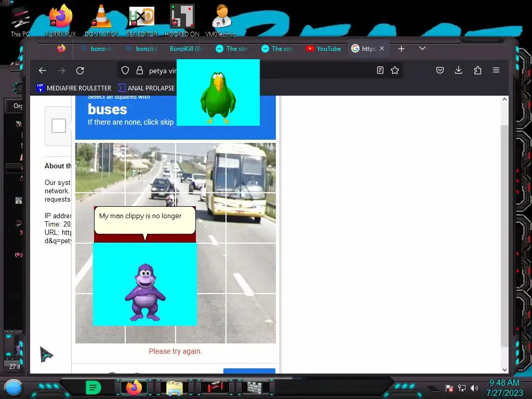Open the VM0Technic desktop shortcut
532x399 pixels.
tap(222, 20)
